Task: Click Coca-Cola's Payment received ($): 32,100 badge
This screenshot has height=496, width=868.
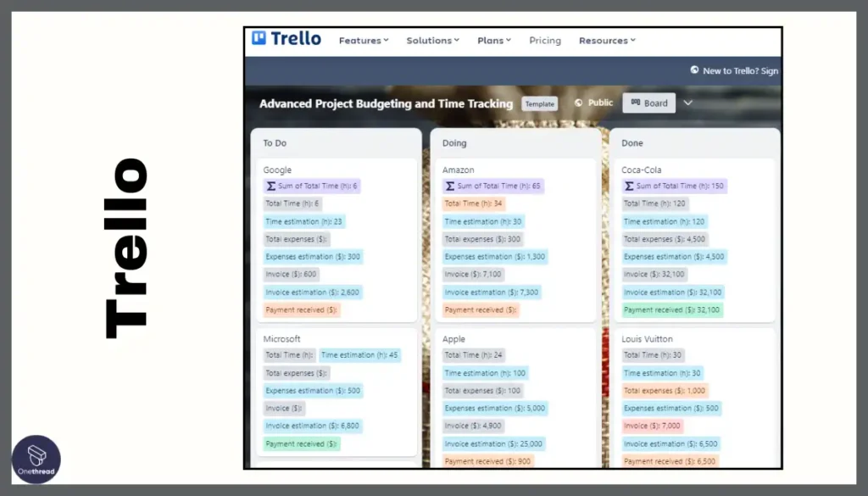Action: point(672,310)
